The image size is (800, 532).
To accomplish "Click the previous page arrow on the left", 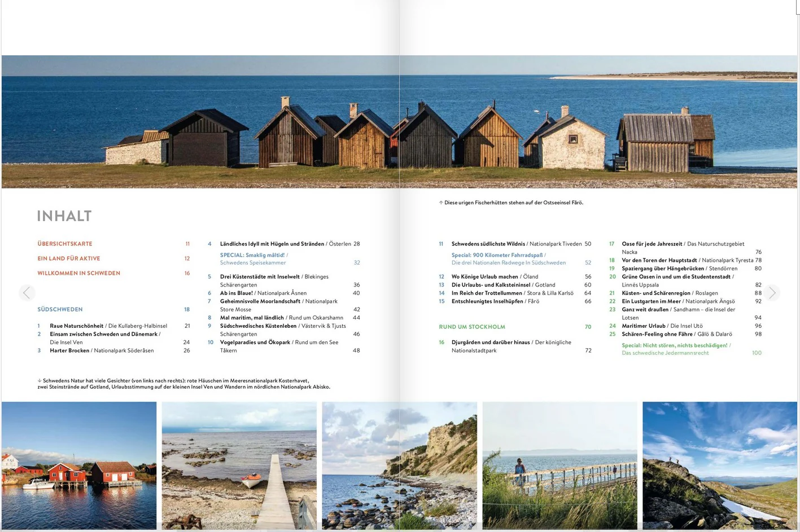I will coord(27,293).
